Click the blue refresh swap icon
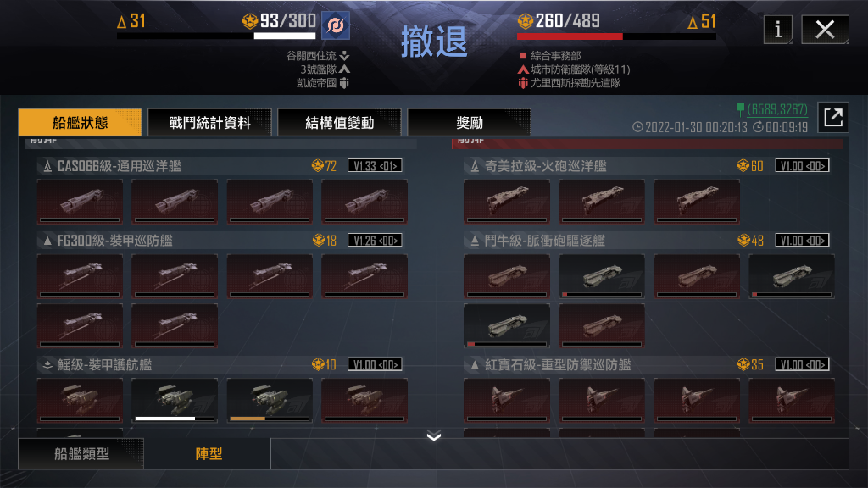This screenshot has height=488, width=868. tap(336, 25)
